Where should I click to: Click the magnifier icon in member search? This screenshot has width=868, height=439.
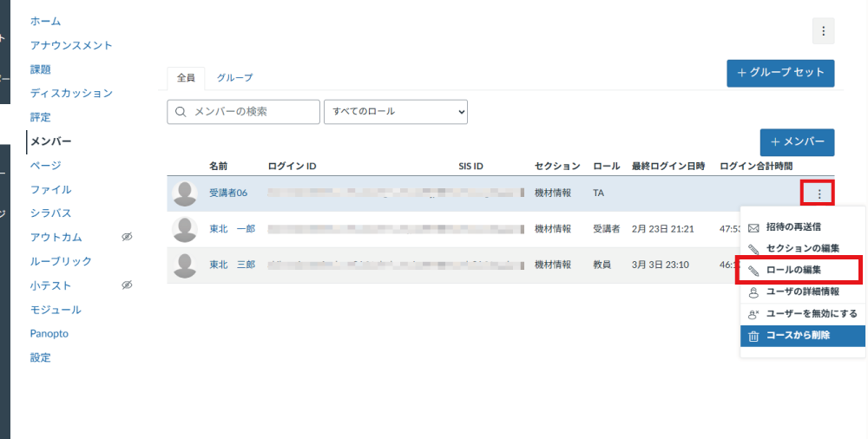(x=181, y=112)
